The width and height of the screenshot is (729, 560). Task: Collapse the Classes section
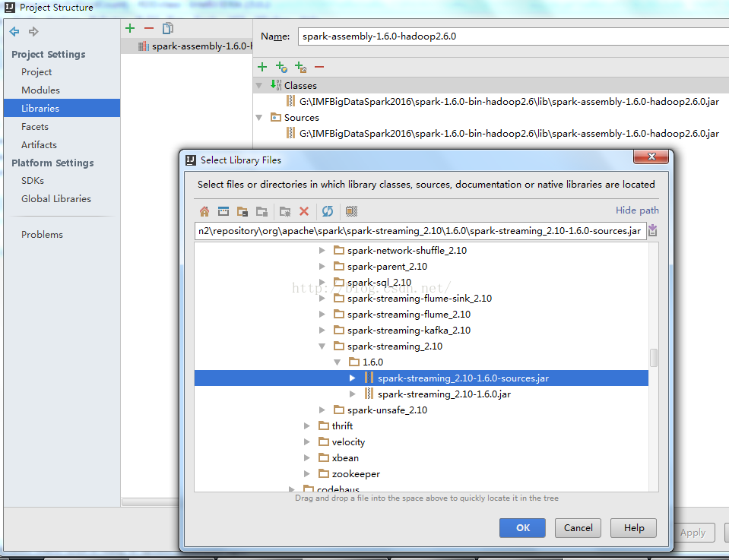[x=259, y=86]
